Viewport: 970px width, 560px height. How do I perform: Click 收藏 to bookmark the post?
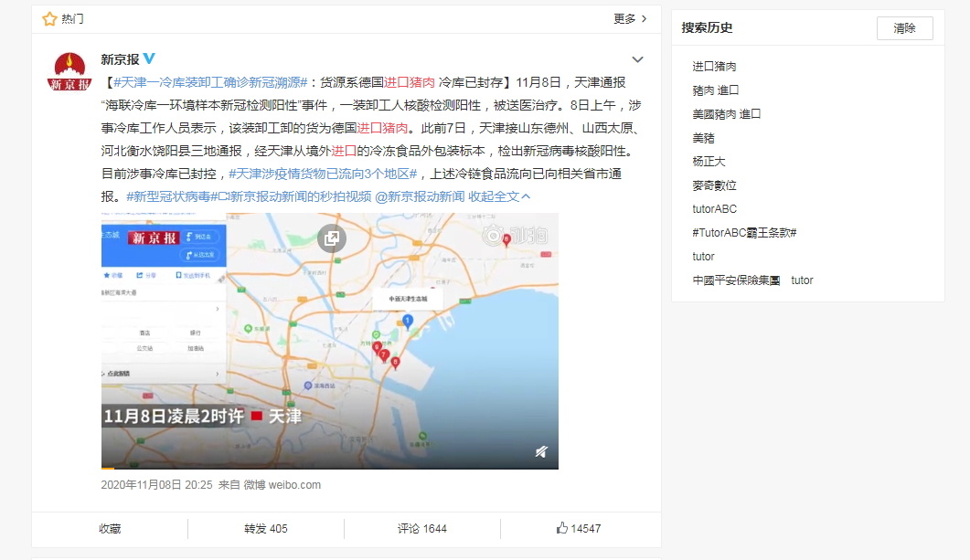tap(110, 528)
